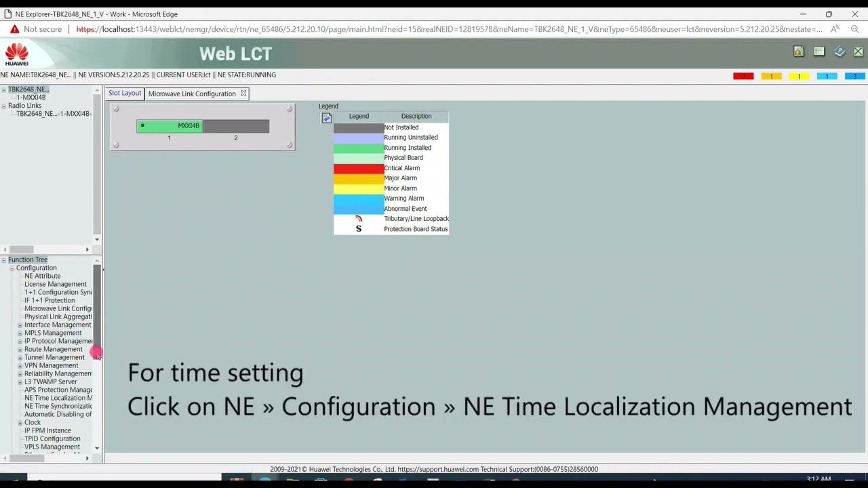Click the Protection Board Status S icon
The image size is (868, 488).
click(x=359, y=228)
